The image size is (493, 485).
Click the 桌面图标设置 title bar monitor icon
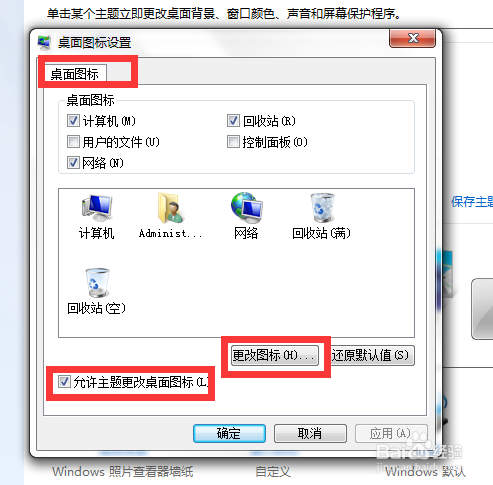(x=44, y=42)
